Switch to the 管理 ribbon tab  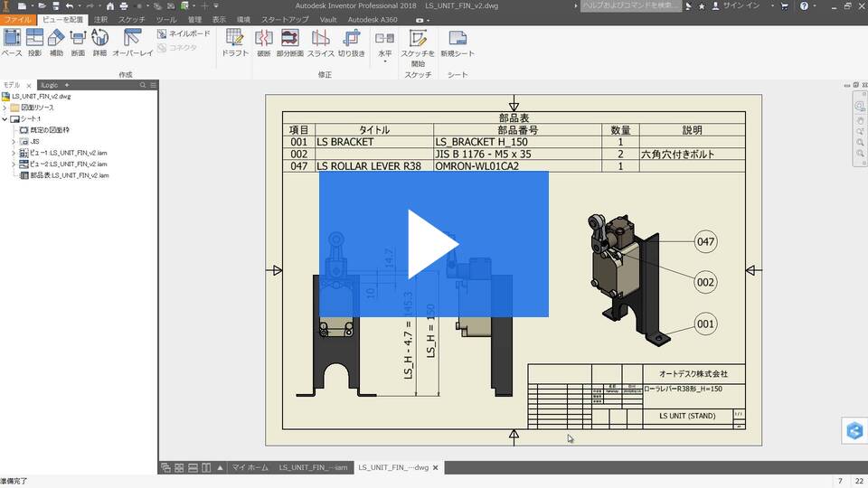(x=194, y=19)
